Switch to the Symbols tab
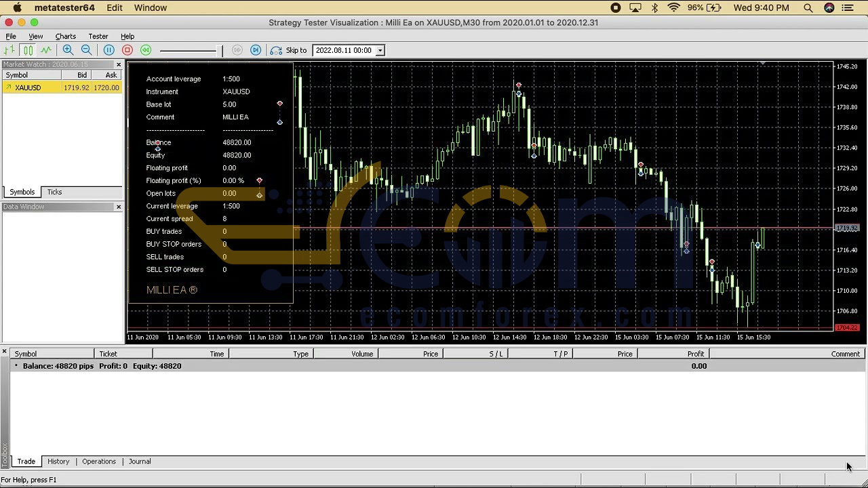The image size is (868, 488). tap(22, 192)
